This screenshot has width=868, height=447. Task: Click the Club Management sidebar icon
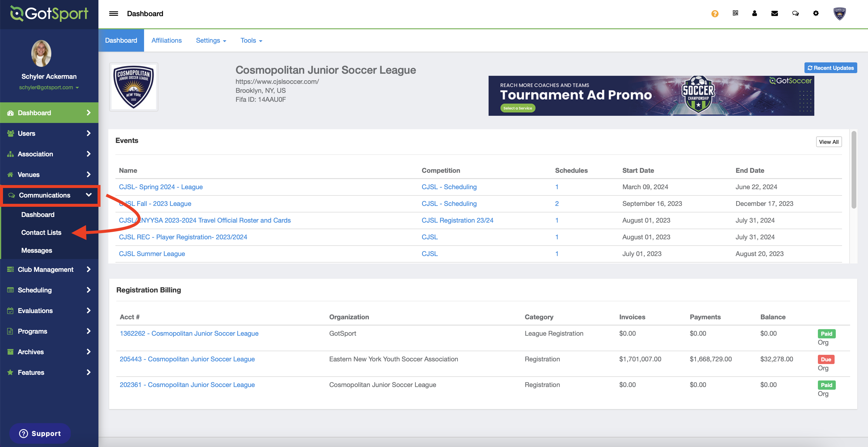tap(10, 269)
